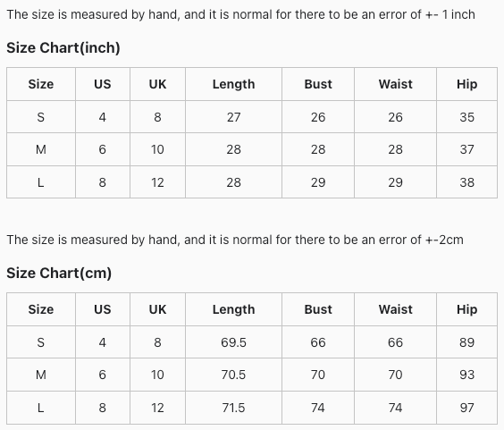Select the Length header in inch chart
The height and width of the screenshot is (430, 504).
[x=233, y=84]
